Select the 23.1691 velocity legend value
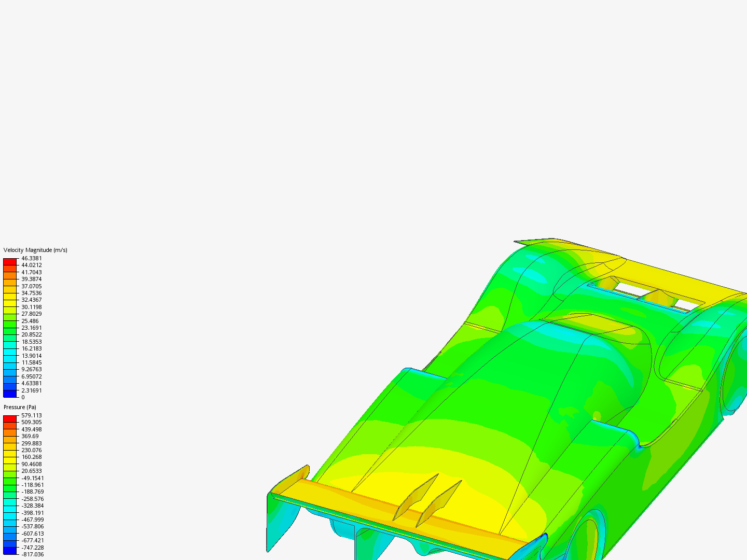747x560 pixels. coord(32,328)
